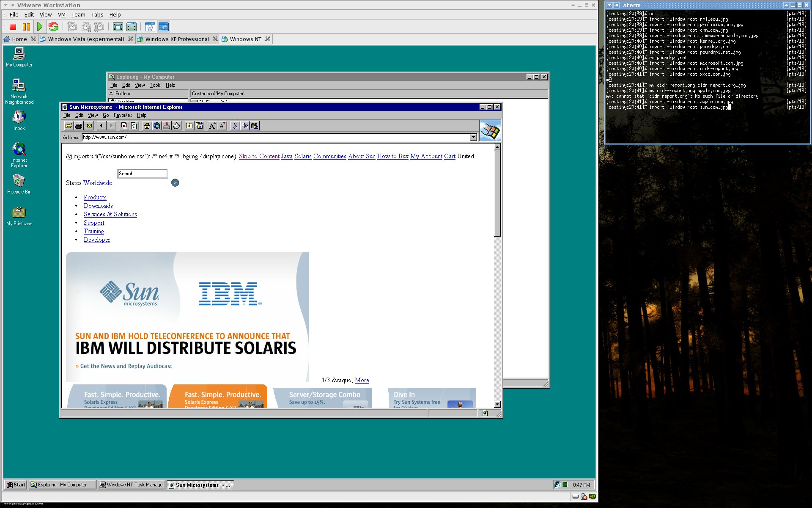Image resolution: width=812 pixels, height=508 pixels.
Task: Click the Quick Switch mode icon
Action: (132, 27)
